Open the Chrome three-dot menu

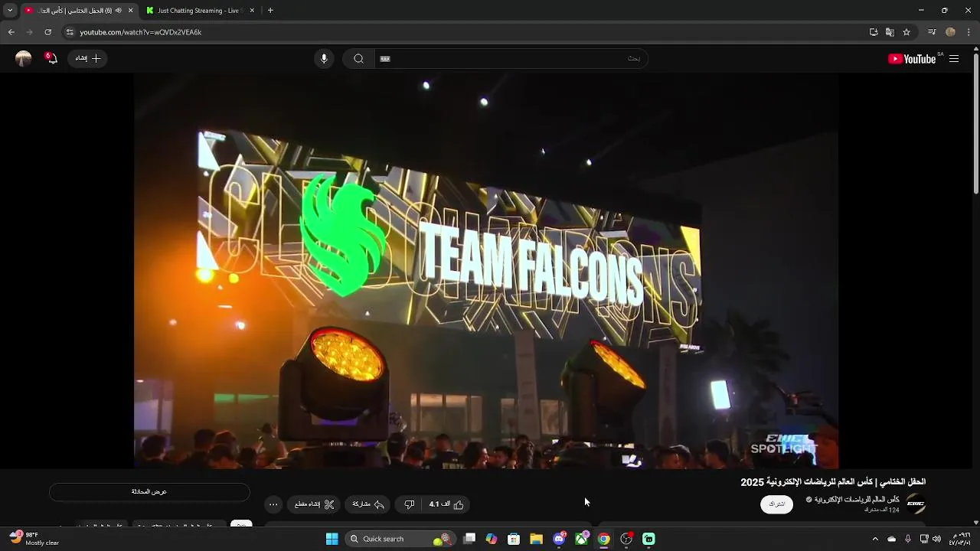click(x=969, y=32)
